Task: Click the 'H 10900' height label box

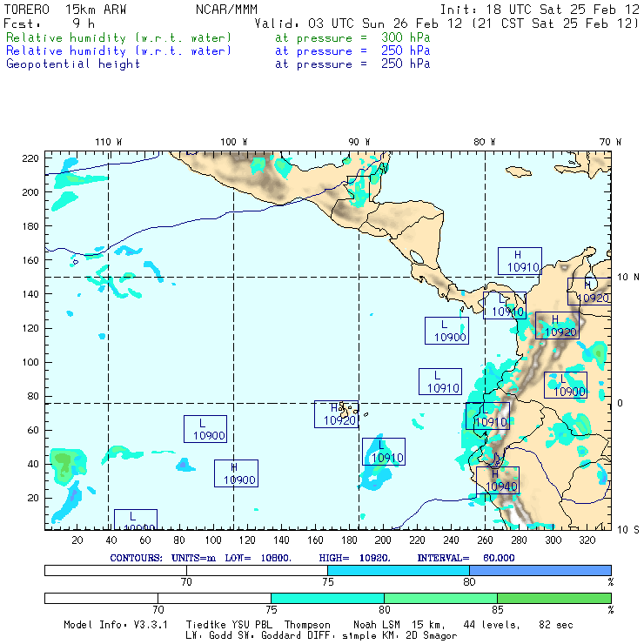Action: pos(236,473)
